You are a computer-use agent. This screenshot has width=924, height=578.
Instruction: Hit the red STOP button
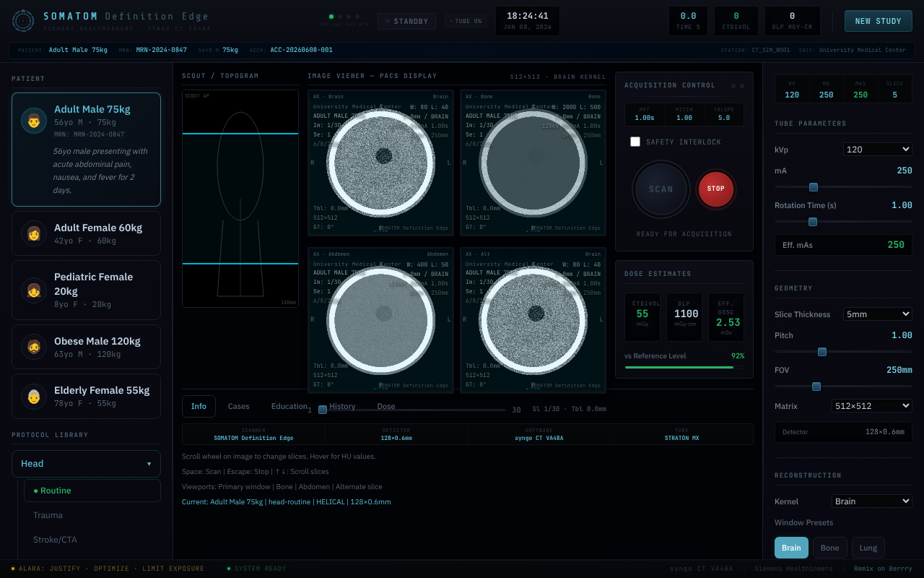click(x=716, y=189)
